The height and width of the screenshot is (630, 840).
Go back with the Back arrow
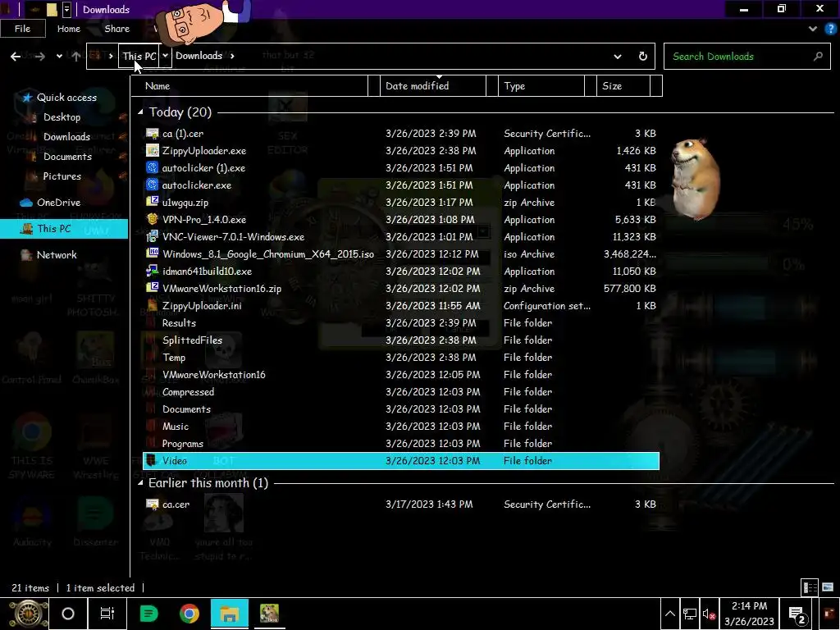point(16,57)
